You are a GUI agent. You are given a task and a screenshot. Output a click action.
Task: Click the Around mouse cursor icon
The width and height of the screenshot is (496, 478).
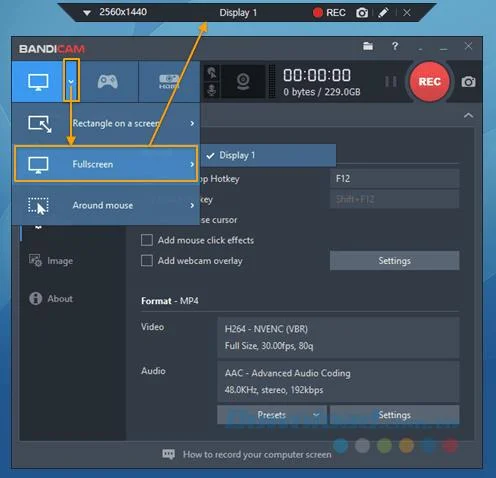point(38,206)
